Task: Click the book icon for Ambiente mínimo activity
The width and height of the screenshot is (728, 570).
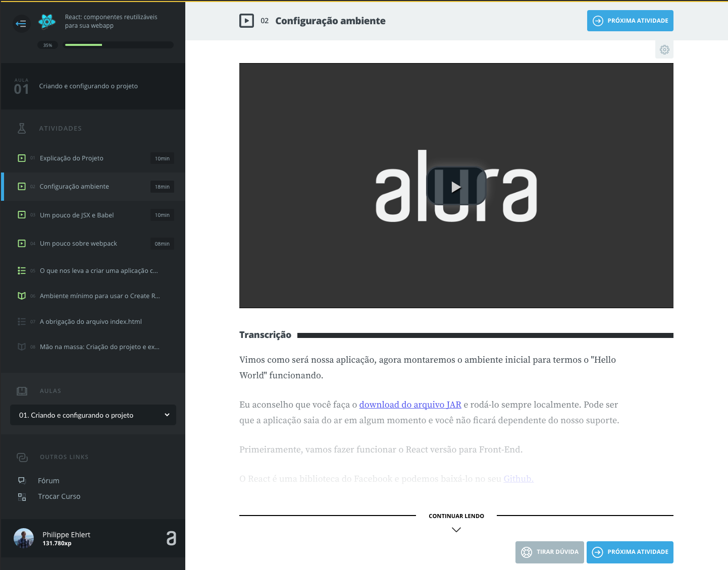Action: (22, 296)
